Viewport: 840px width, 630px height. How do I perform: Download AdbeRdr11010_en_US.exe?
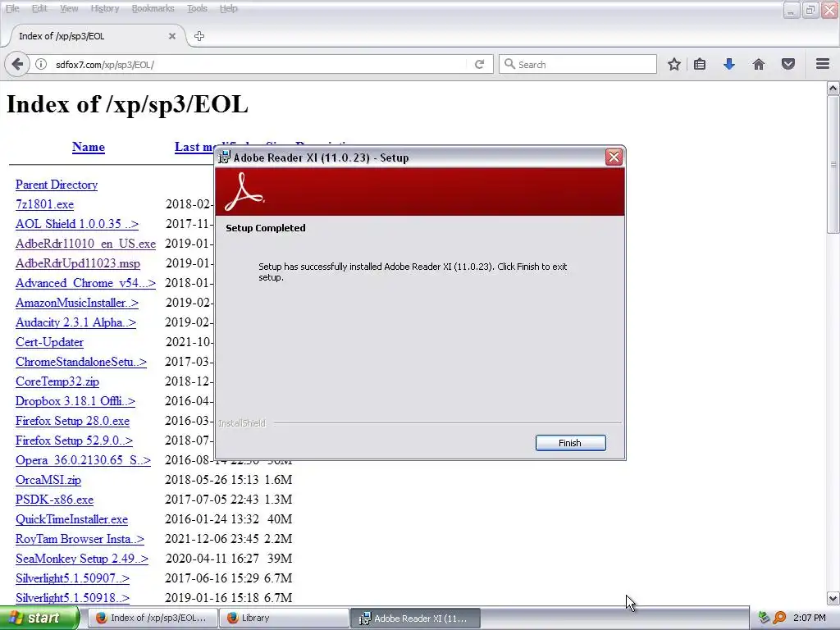click(85, 244)
